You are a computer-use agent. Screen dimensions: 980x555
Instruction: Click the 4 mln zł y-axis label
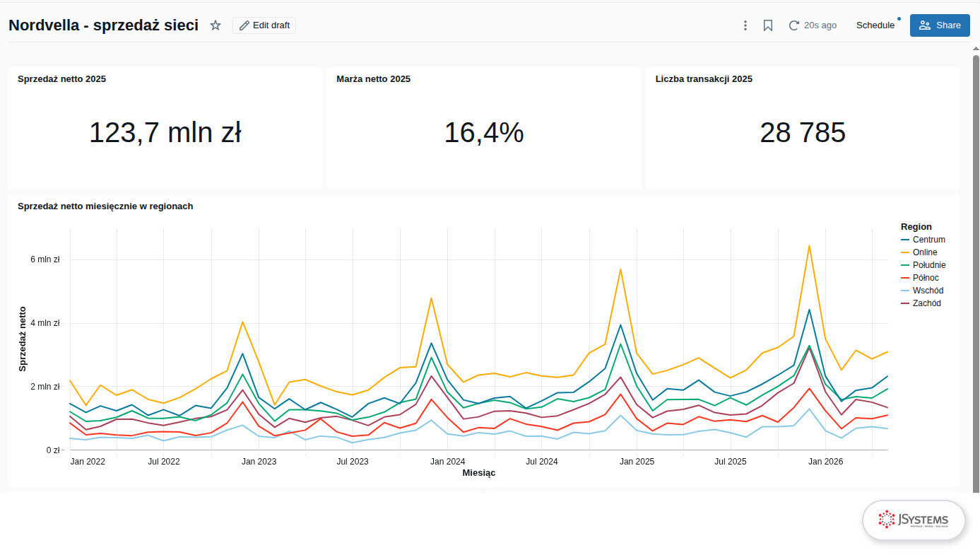pyautogui.click(x=46, y=323)
